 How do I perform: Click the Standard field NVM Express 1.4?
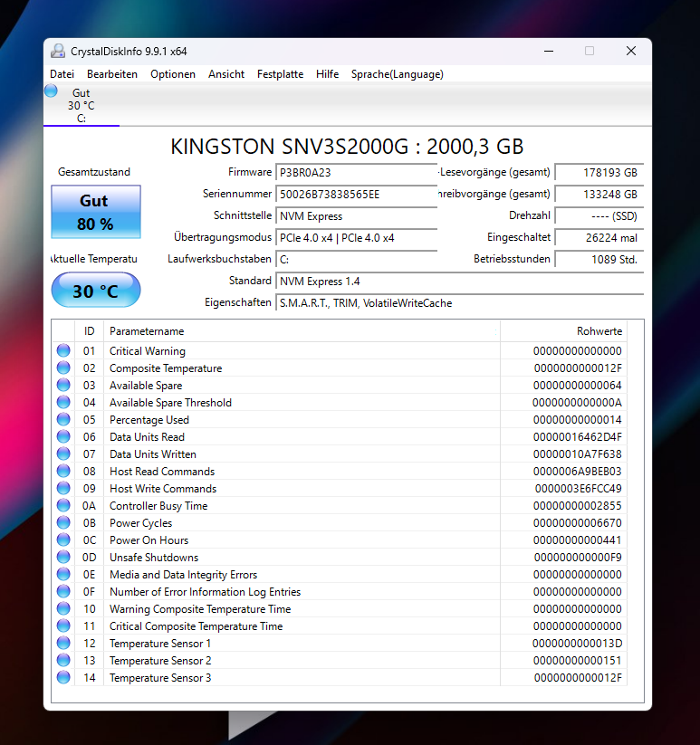[x=459, y=282]
